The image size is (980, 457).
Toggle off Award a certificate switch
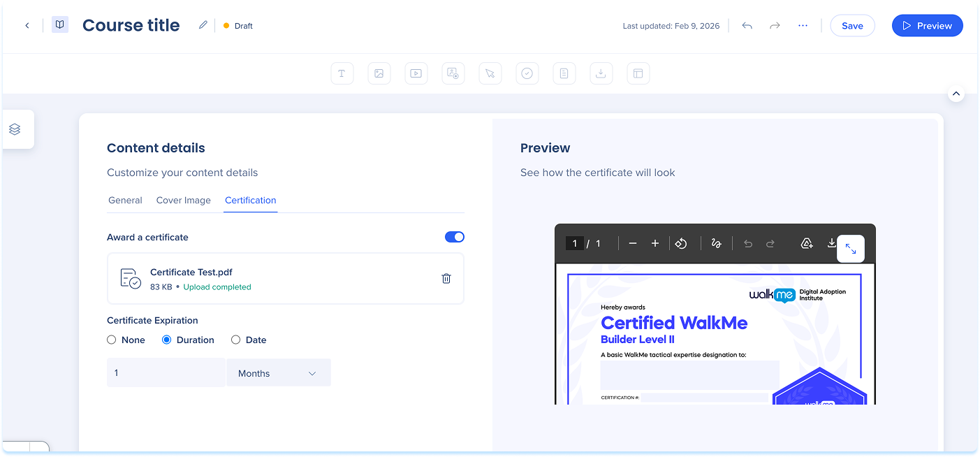(454, 237)
